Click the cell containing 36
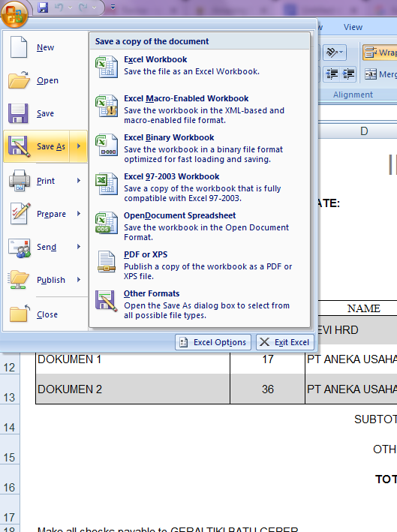 [267, 389]
